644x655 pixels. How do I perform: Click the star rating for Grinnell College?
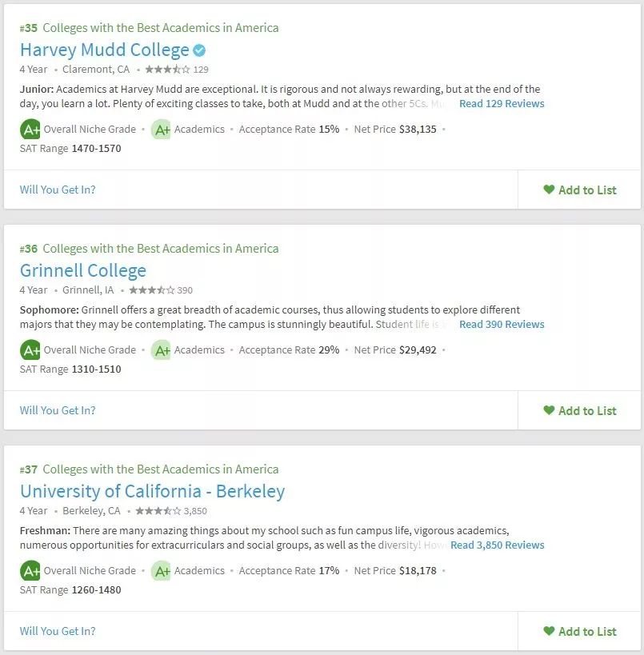click(x=151, y=290)
